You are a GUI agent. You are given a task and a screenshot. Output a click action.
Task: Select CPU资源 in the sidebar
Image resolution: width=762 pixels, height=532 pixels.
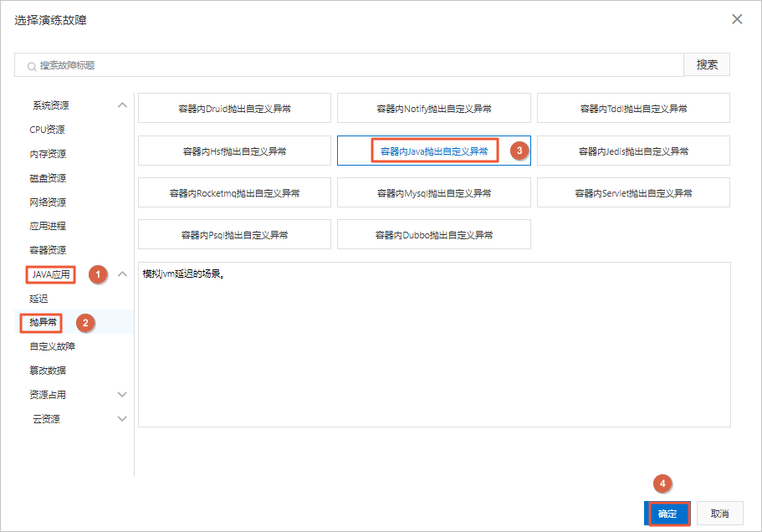point(47,129)
